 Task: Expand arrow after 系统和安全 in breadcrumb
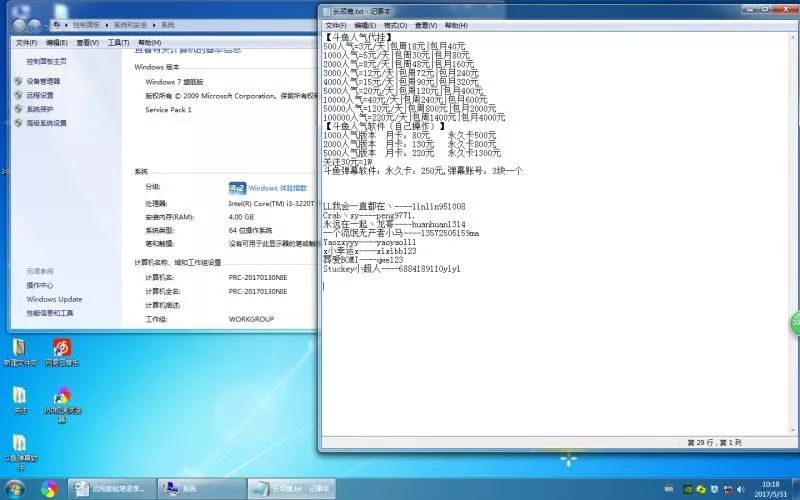tap(154, 24)
